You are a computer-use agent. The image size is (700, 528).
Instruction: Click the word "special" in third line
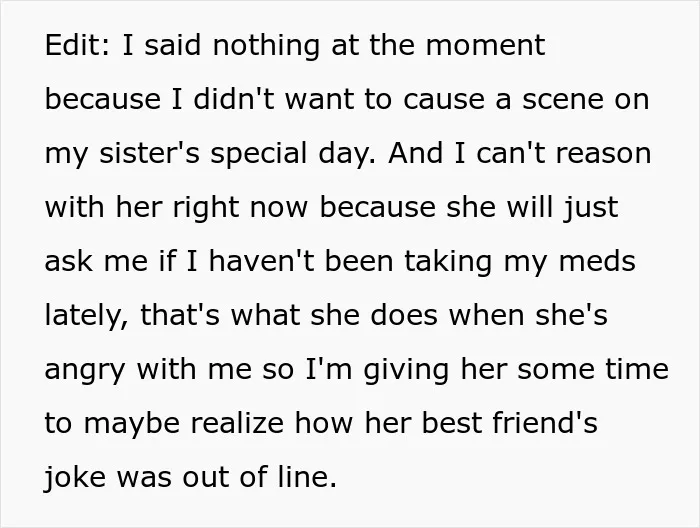(x=258, y=155)
